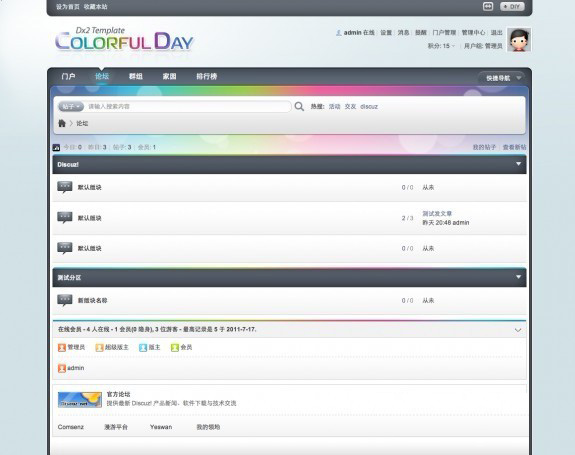Image resolution: width=575 pixels, height=455 pixels.
Task: Click the Yeswan footer link
Action: pyautogui.click(x=161, y=427)
